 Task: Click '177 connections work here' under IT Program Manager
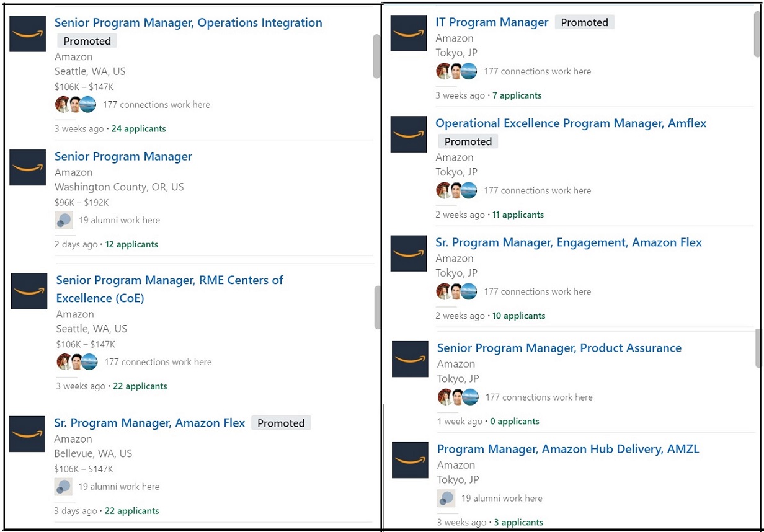pyautogui.click(x=538, y=71)
